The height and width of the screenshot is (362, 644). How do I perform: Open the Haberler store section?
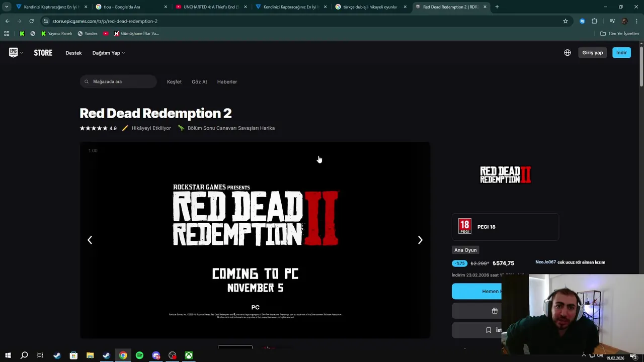227,81
